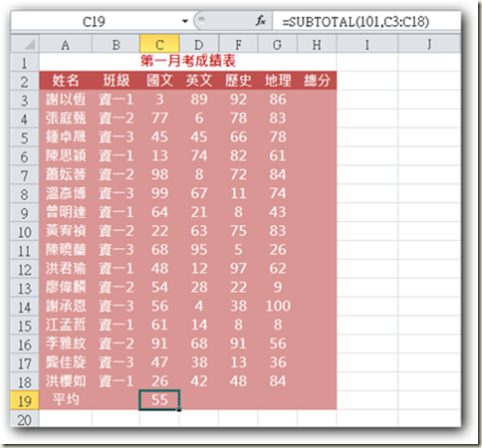Click 英文 score 6 in row 4
The image size is (482, 448).
pyautogui.click(x=199, y=118)
